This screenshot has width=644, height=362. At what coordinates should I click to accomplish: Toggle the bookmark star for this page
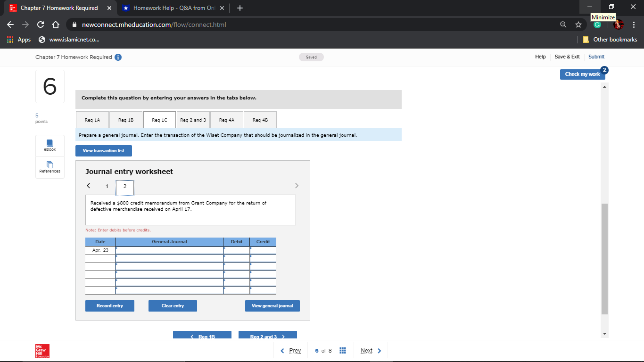pos(578,24)
